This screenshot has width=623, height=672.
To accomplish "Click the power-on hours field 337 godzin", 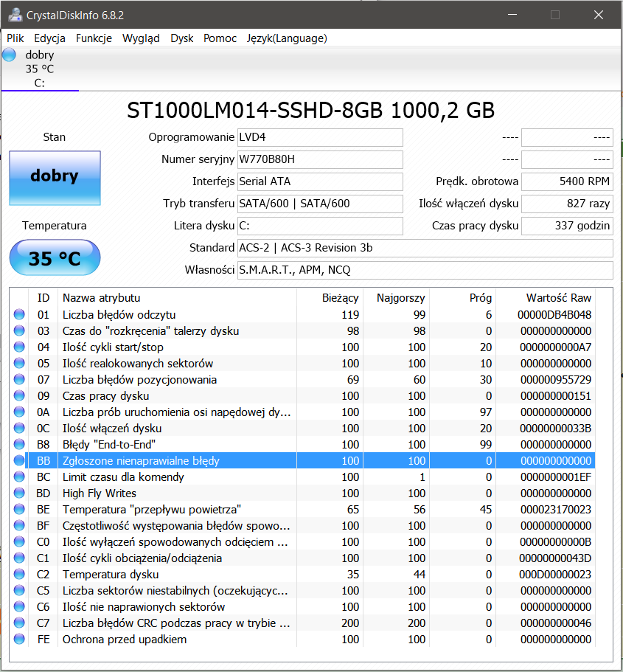I will (567, 226).
